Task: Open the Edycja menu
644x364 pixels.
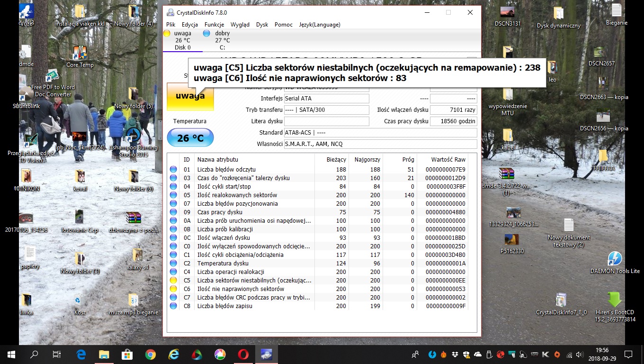Action: pos(190,25)
